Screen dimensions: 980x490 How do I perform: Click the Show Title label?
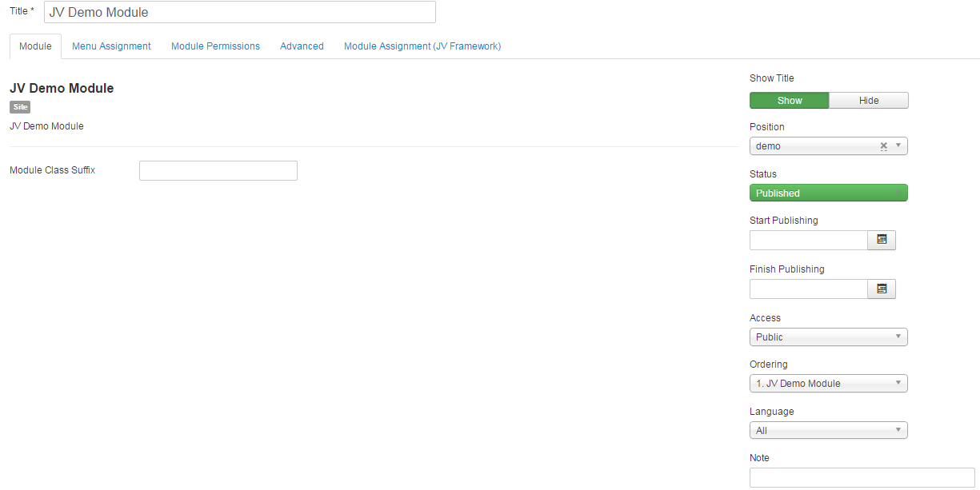[772, 78]
